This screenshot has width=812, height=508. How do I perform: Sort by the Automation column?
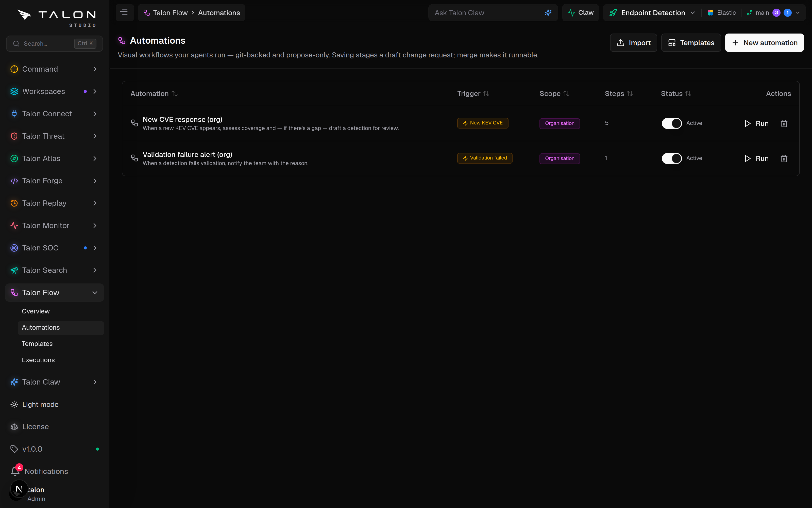(154, 93)
